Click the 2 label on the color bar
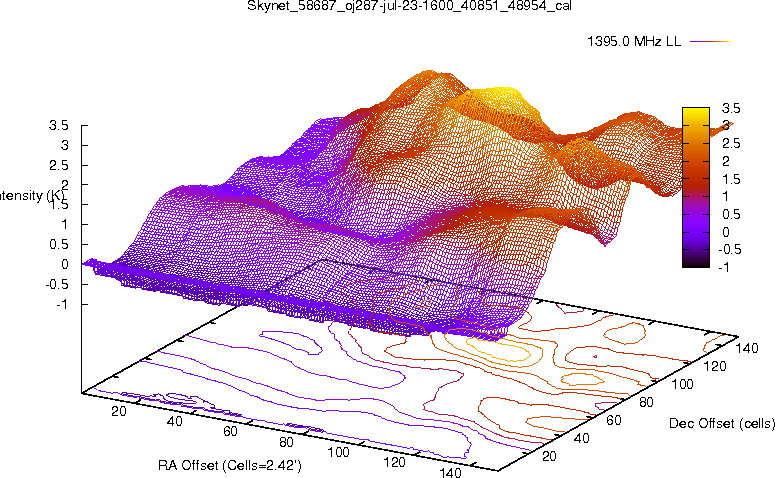Image resolution: width=775 pixels, height=478 pixels. [726, 161]
